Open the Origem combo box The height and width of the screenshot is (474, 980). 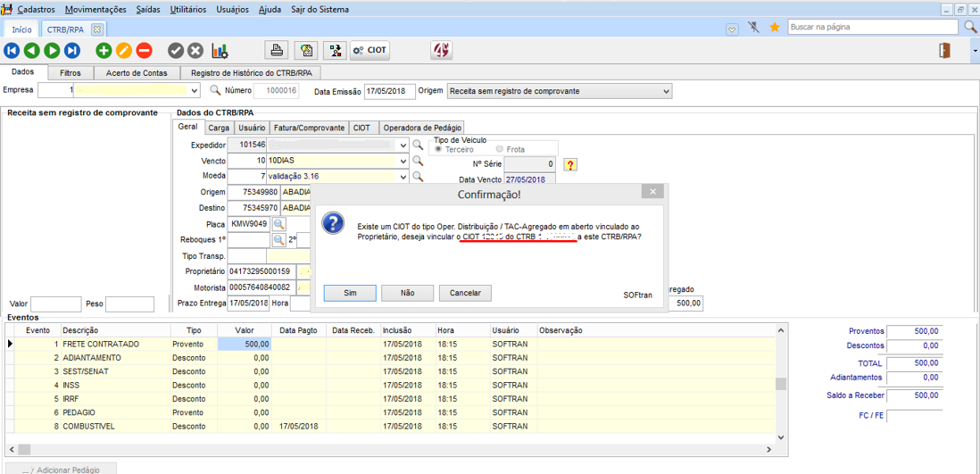pyautogui.click(x=666, y=91)
